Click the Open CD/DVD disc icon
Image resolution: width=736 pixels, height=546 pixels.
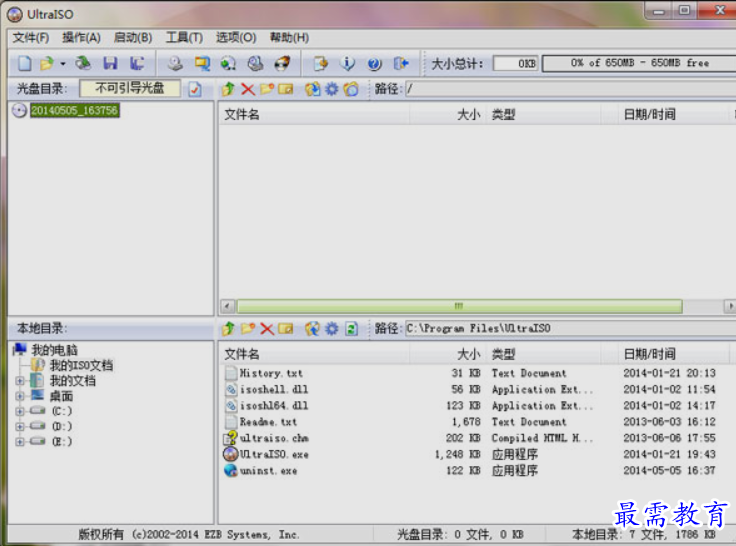click(83, 63)
